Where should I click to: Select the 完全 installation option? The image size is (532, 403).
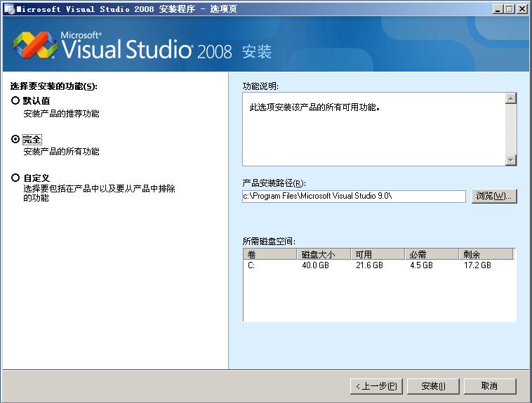15,139
